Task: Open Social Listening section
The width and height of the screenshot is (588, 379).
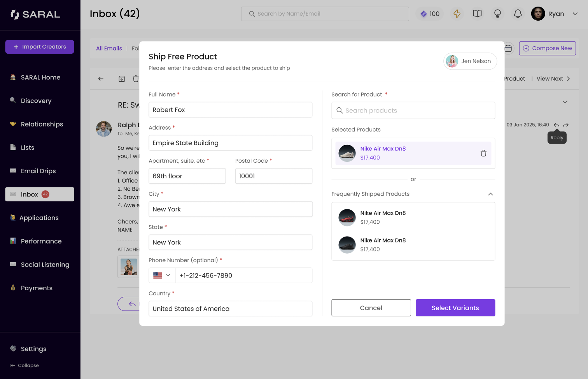Action: tap(40, 265)
